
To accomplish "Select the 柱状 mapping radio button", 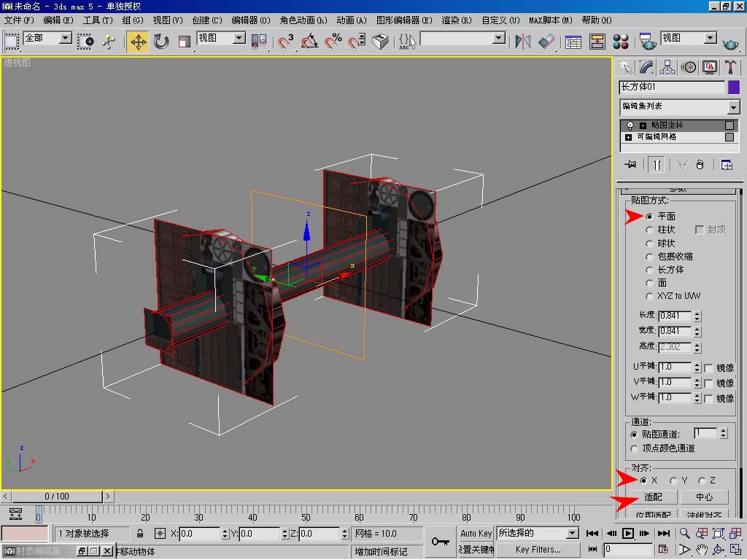I will 649,230.
